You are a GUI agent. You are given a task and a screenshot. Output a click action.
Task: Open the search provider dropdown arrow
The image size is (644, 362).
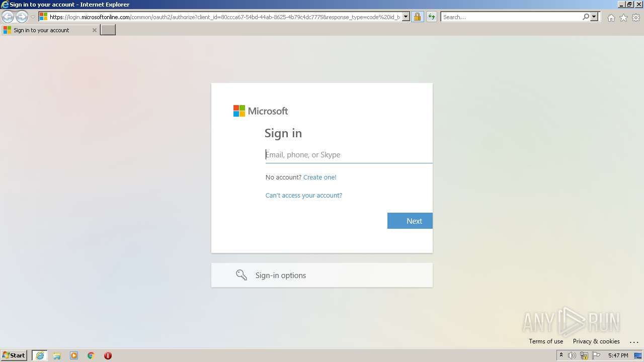click(594, 17)
